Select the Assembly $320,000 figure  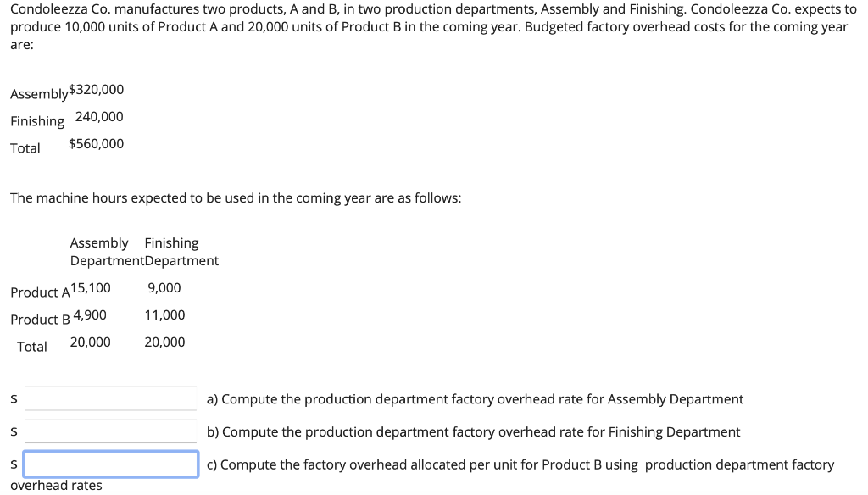(x=97, y=88)
